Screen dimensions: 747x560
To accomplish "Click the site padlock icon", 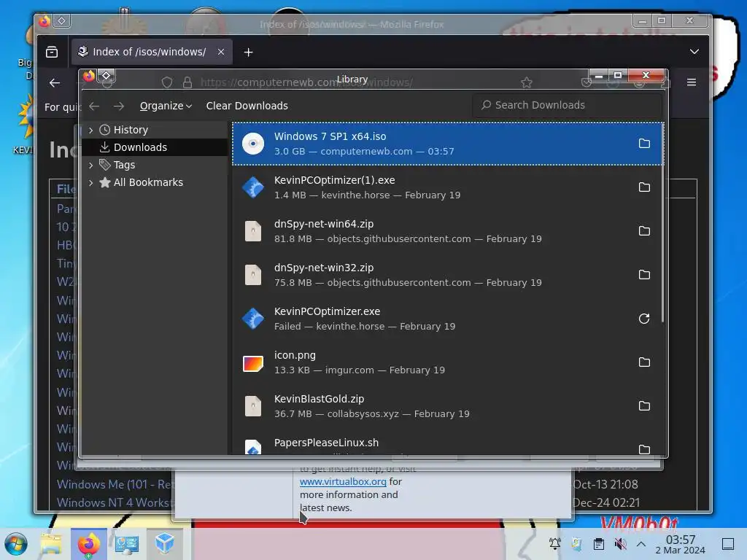I will coord(187,82).
